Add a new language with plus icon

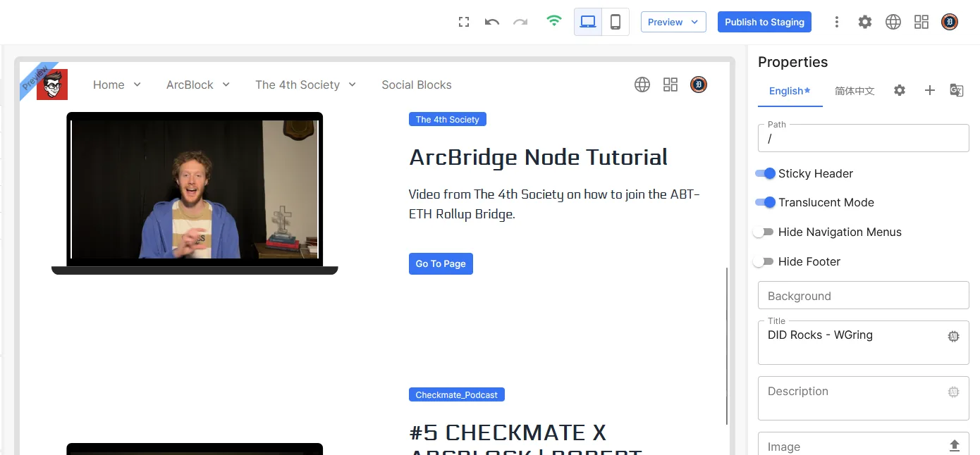[930, 90]
